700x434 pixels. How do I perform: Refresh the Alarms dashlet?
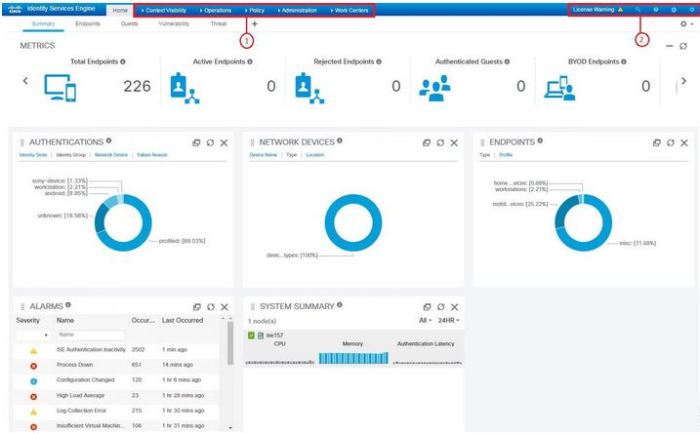tap(210, 306)
